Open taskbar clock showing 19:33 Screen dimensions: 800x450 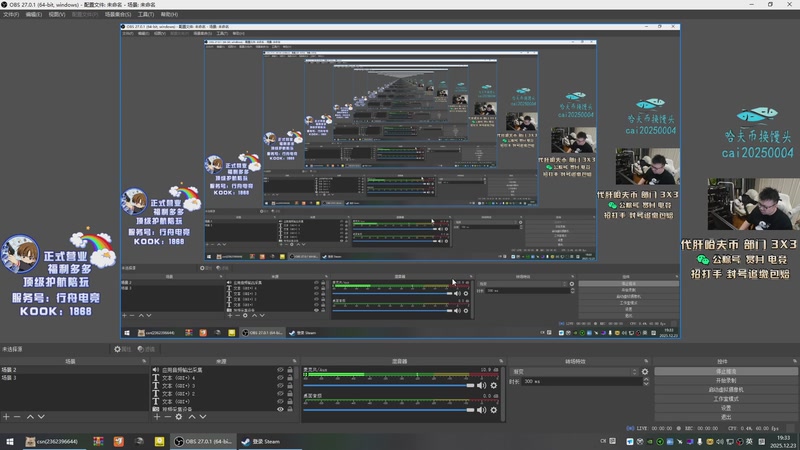coord(783,442)
